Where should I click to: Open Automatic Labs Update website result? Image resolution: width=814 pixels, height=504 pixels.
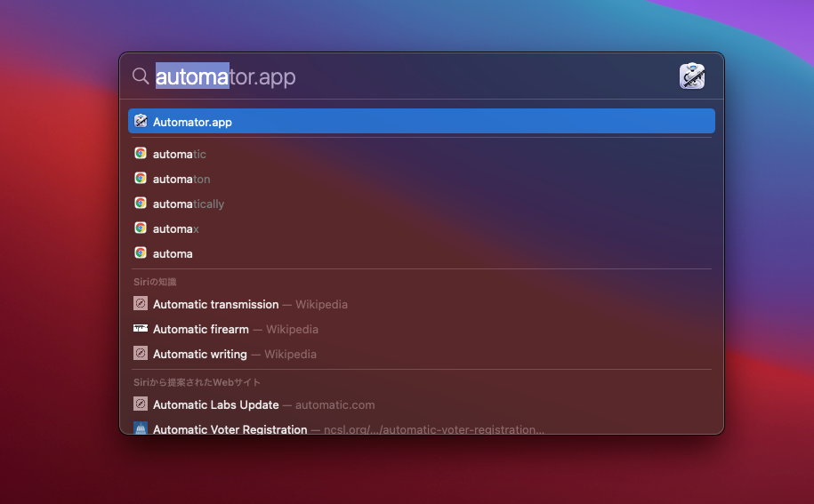pyautogui.click(x=422, y=405)
